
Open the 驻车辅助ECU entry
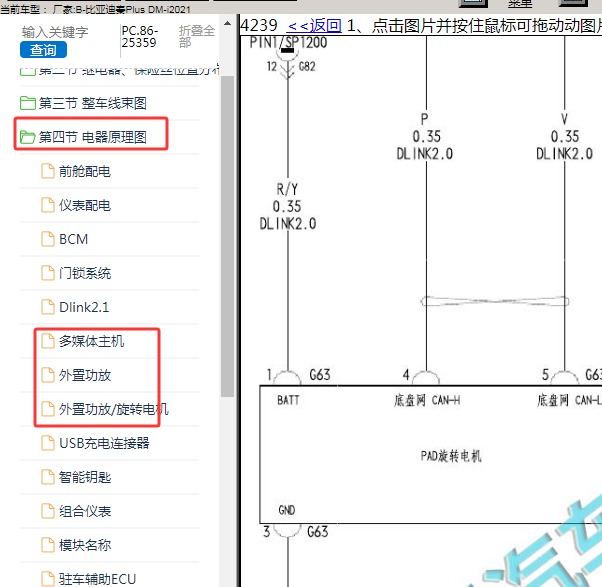(x=97, y=579)
